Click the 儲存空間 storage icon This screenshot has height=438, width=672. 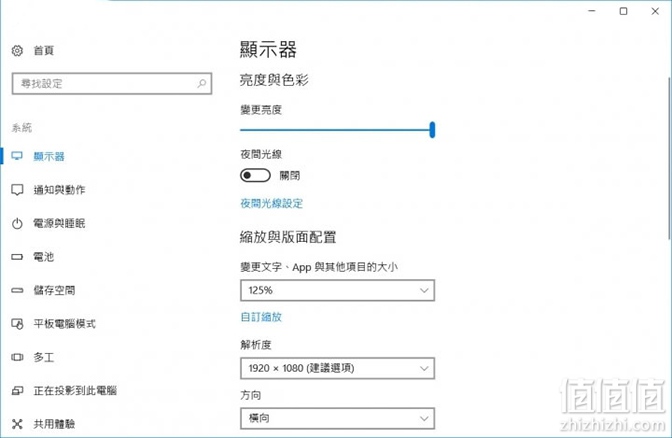(x=17, y=290)
